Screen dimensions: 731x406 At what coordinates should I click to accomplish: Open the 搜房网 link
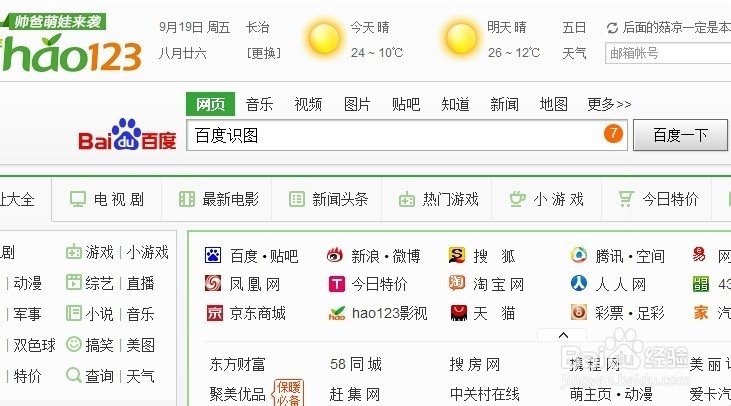click(x=475, y=364)
